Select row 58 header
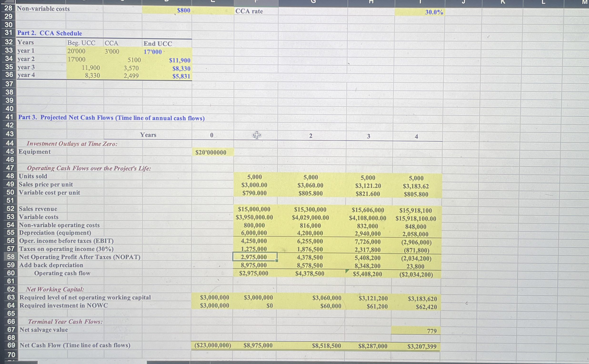Screen dimensions: 589x364 [x=10, y=257]
